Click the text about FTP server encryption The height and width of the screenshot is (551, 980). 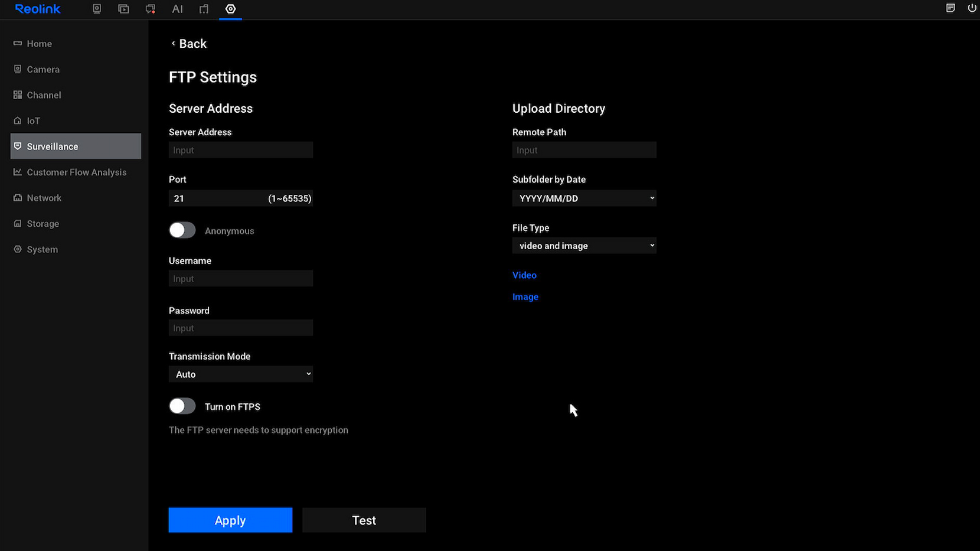click(259, 430)
